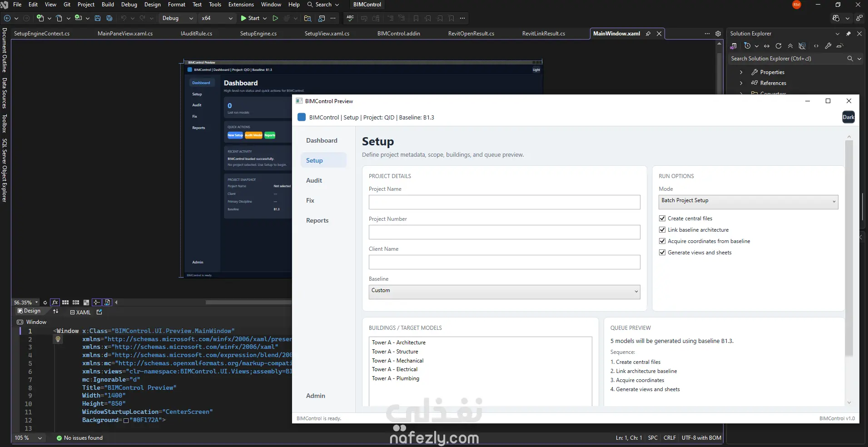Click the #0F172A background color swatch in XAML
The width and height of the screenshot is (868, 447).
pos(126,421)
